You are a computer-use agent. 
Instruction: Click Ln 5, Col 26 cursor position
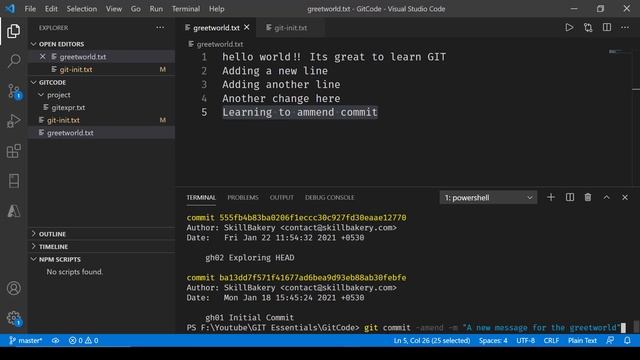coord(432,340)
